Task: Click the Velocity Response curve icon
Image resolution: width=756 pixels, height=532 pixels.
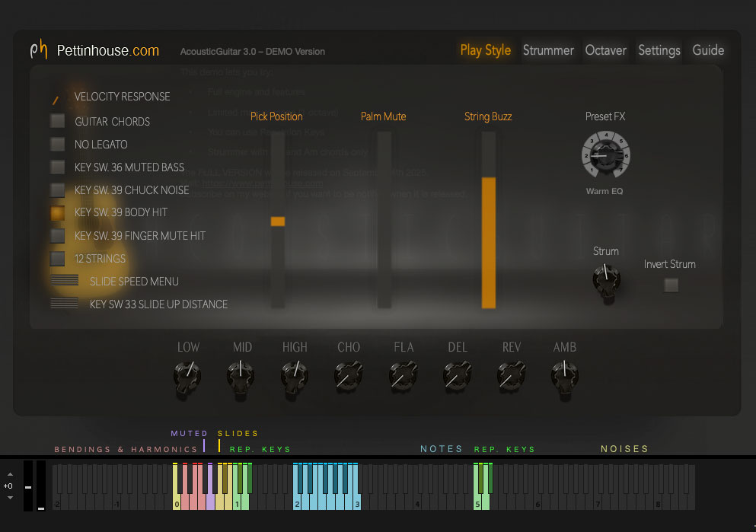Action: click(x=56, y=99)
